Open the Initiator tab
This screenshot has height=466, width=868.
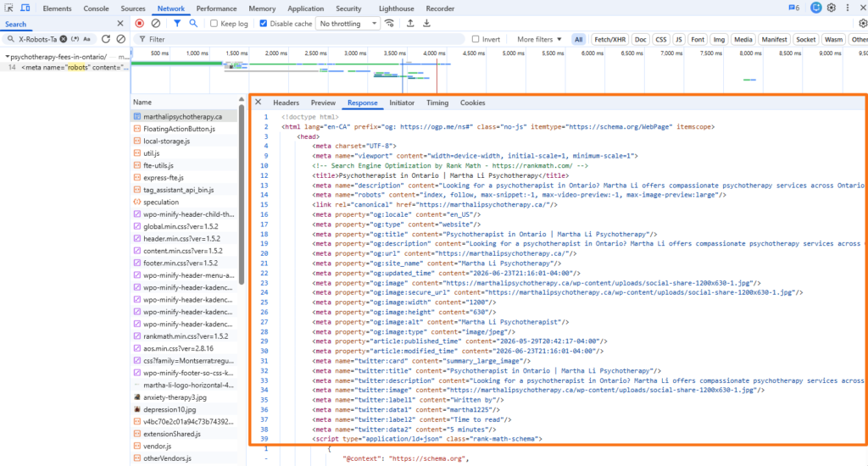point(402,103)
